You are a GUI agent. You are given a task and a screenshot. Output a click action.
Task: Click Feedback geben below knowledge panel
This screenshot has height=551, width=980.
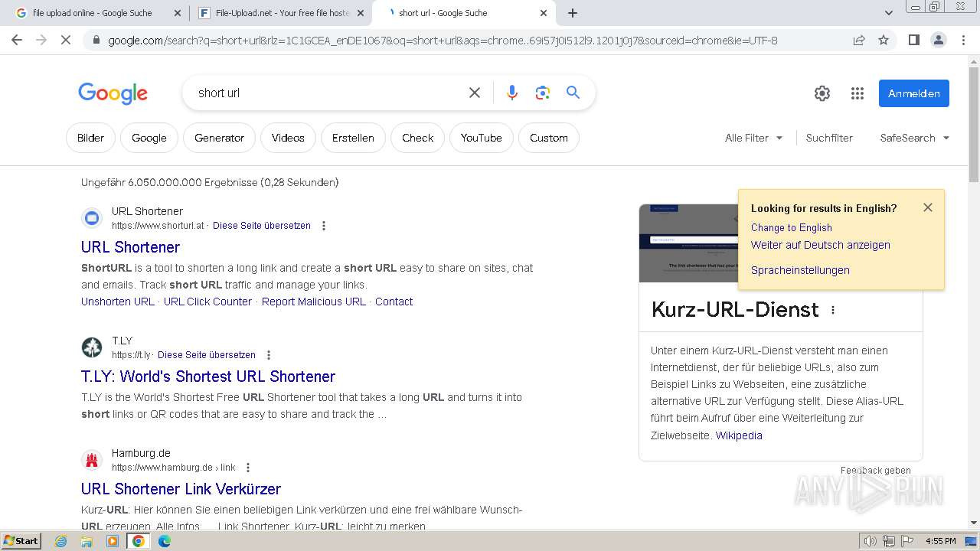[x=876, y=471]
